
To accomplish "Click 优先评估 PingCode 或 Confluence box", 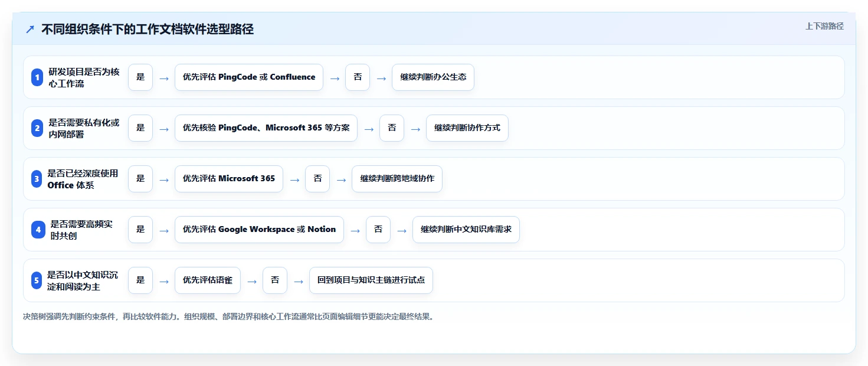I will tap(249, 77).
